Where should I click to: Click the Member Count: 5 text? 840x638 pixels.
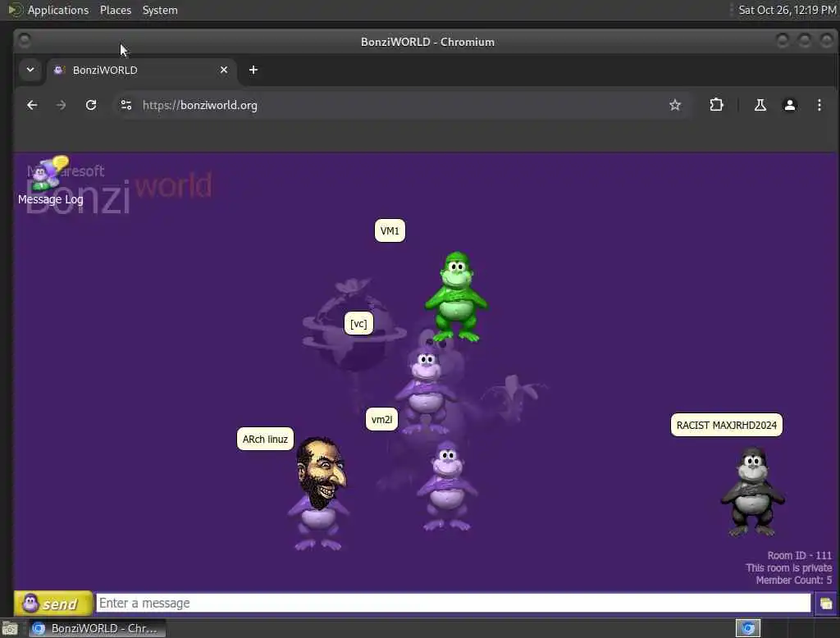coord(794,580)
